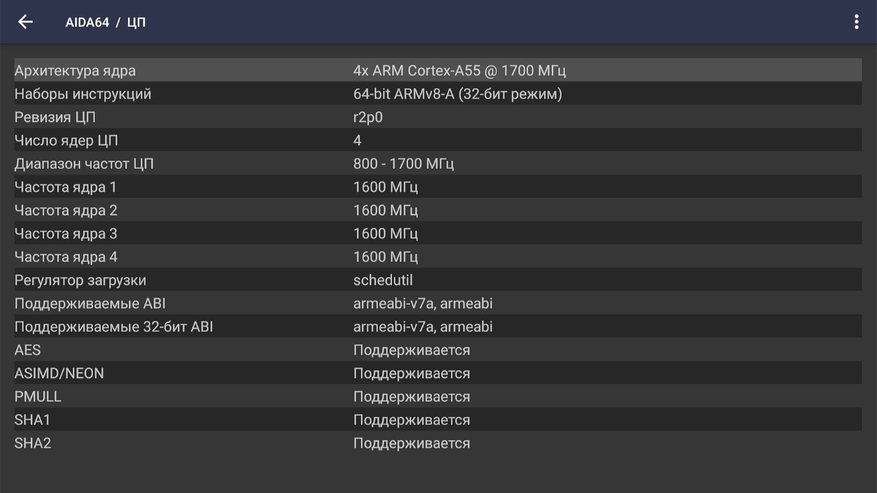Tap the AIDA64 / ЦП title
This screenshot has width=877, height=493.
coord(105,22)
